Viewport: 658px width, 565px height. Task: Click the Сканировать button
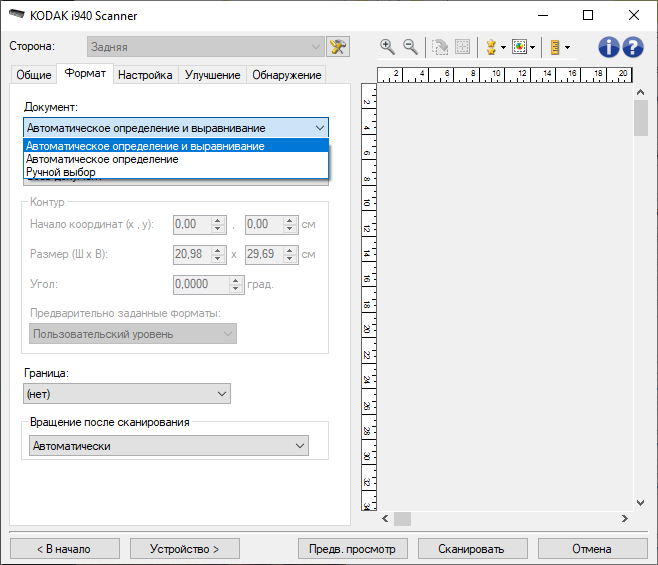click(473, 549)
